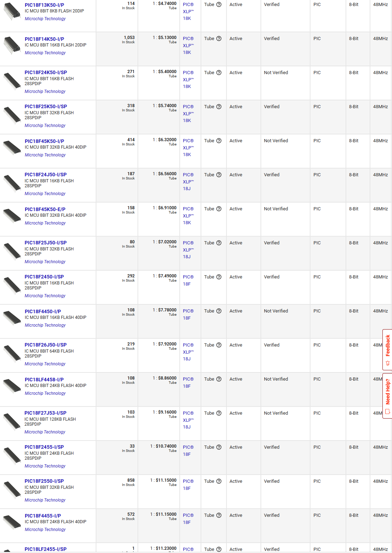The width and height of the screenshot is (392, 553).
Task: Click the Tube help icon for PIC18F14K50-I/P
Action: point(219,39)
